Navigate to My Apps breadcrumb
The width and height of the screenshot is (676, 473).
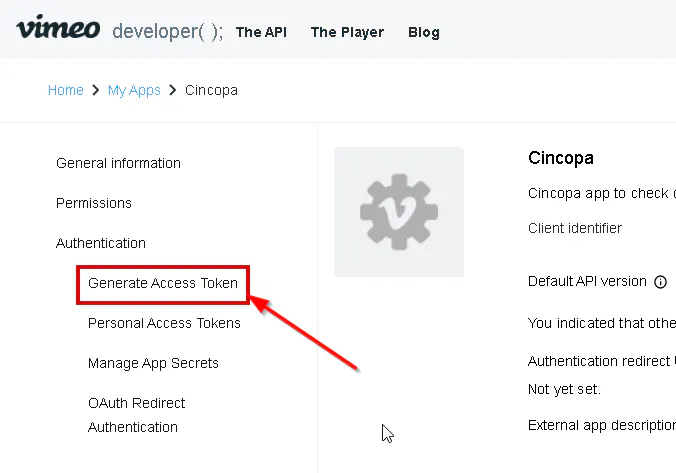click(134, 91)
